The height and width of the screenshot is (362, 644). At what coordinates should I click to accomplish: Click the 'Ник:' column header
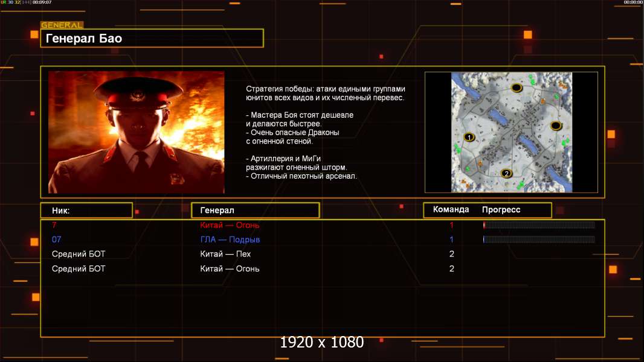(x=86, y=211)
